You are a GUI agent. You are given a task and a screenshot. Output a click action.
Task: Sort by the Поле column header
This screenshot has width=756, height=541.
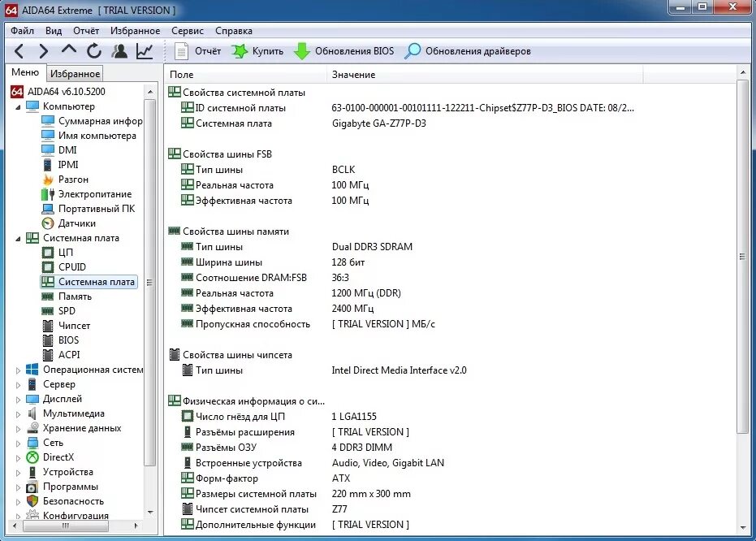(245, 75)
